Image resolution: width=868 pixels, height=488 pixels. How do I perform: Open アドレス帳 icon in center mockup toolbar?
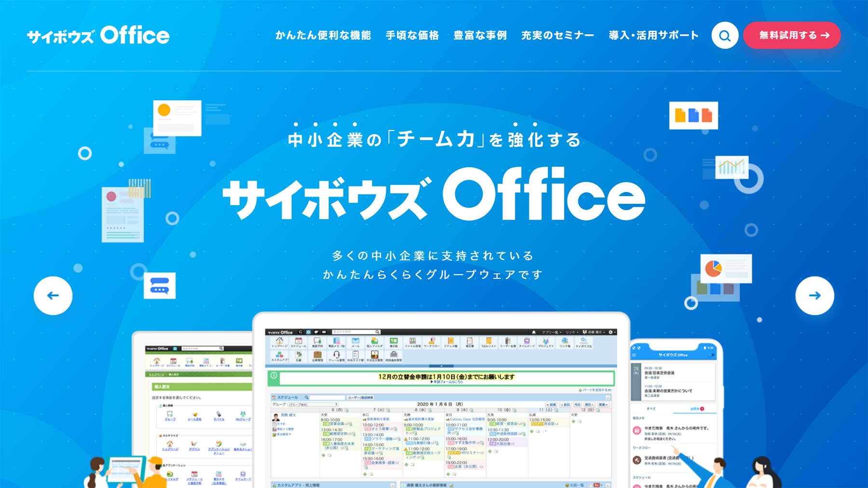[450, 342]
